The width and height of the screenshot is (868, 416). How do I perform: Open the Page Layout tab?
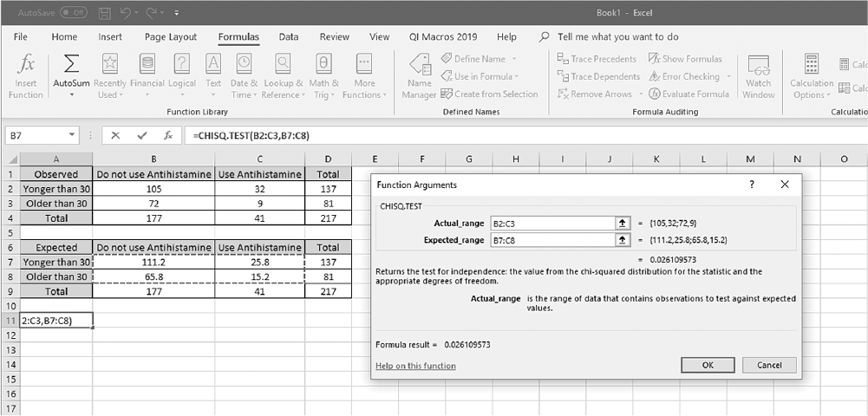[x=171, y=37]
